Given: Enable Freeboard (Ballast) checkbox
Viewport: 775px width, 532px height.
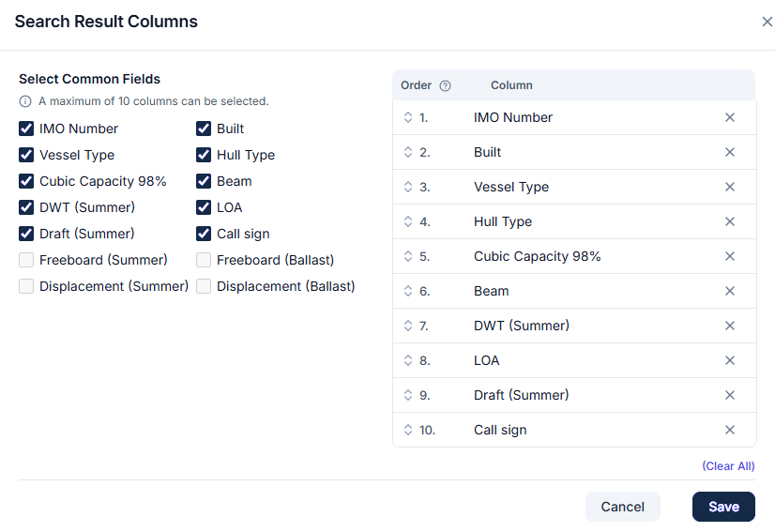Looking at the screenshot, I should coord(204,260).
